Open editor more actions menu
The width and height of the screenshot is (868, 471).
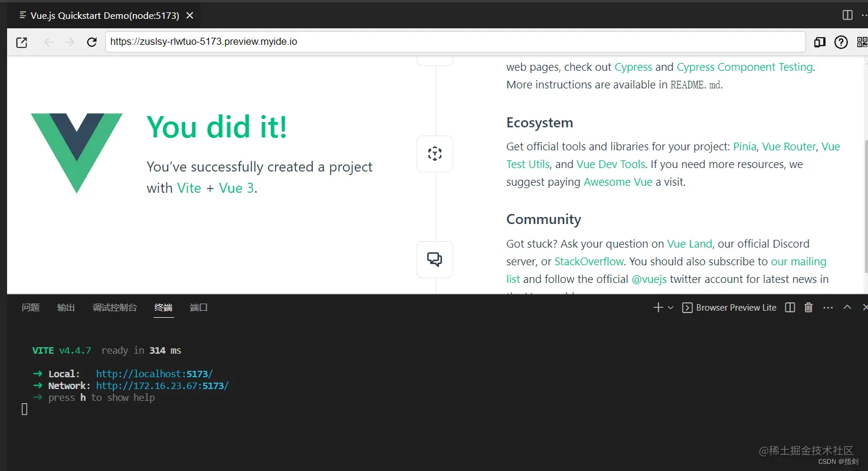point(864,15)
